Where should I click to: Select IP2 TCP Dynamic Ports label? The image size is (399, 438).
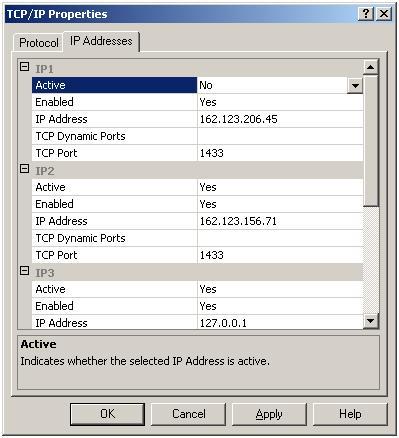[x=80, y=238]
